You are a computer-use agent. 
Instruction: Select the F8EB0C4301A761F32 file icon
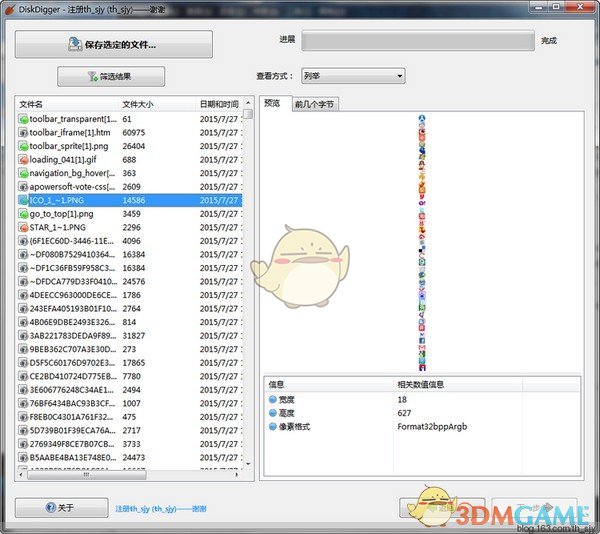[23, 417]
